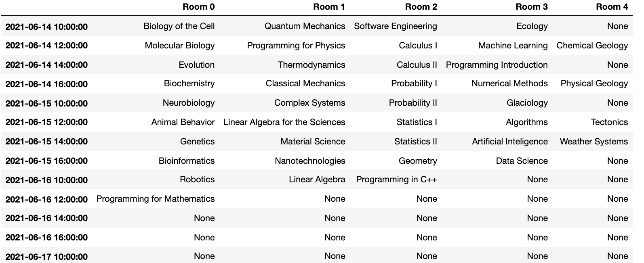Screen dimensions: 644x263
Task: Click the Room 3 column header
Action: tap(532, 7)
